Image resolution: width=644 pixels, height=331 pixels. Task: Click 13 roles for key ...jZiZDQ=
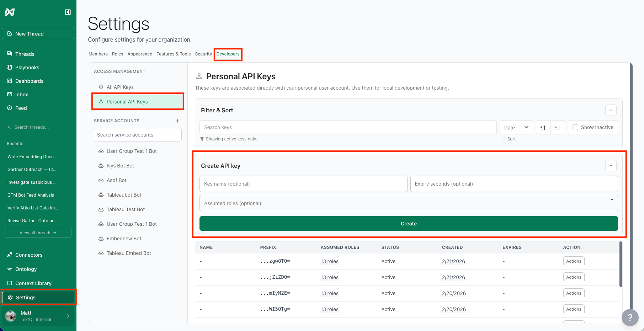(x=330, y=277)
